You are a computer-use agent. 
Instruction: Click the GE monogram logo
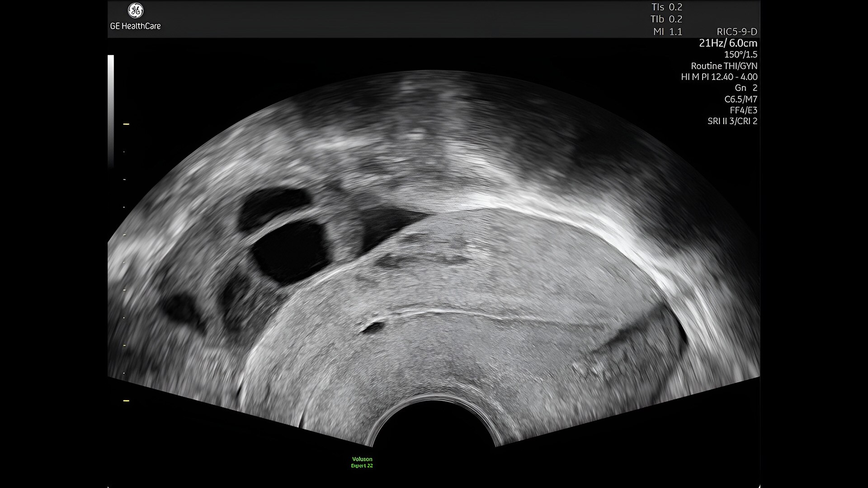click(135, 10)
